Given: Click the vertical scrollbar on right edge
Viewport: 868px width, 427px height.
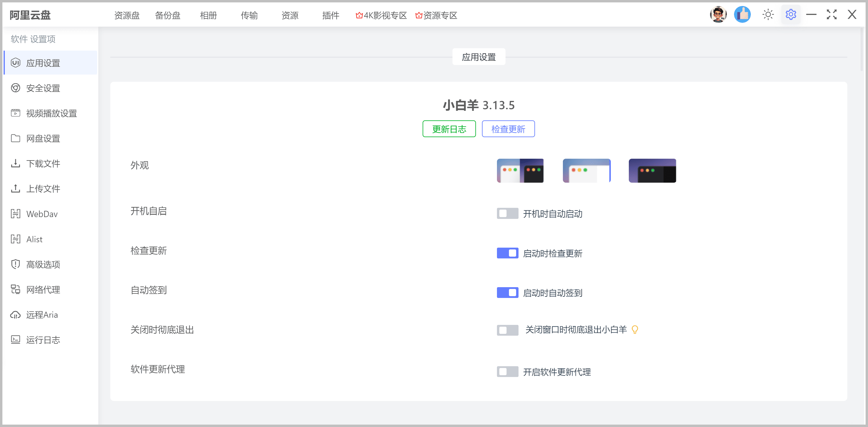Looking at the screenshot, I should click(862, 49).
